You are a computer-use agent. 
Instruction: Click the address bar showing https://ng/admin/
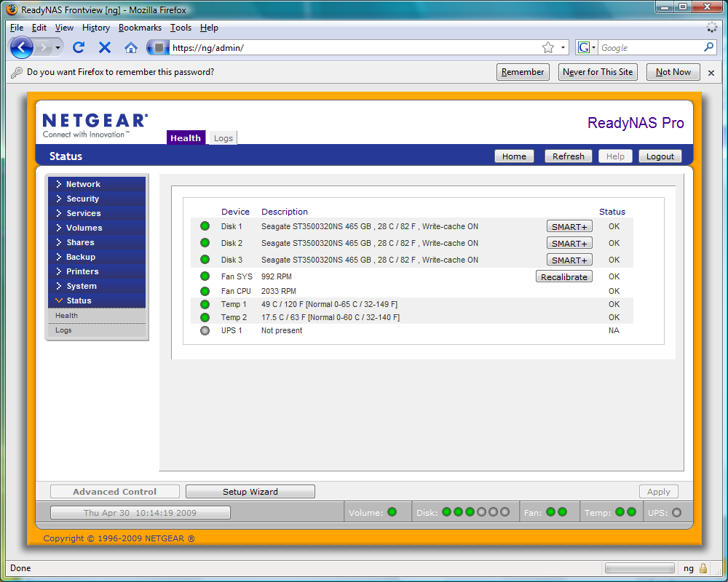[x=355, y=48]
